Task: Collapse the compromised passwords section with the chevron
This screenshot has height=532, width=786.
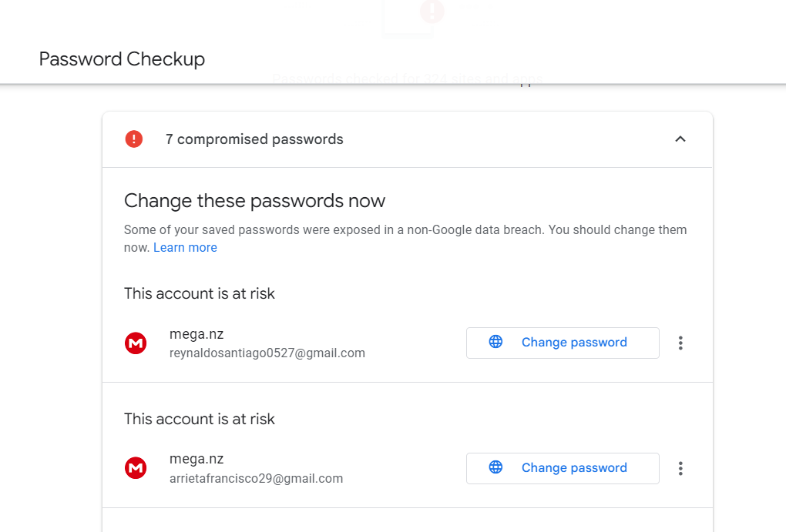Action: click(680, 139)
